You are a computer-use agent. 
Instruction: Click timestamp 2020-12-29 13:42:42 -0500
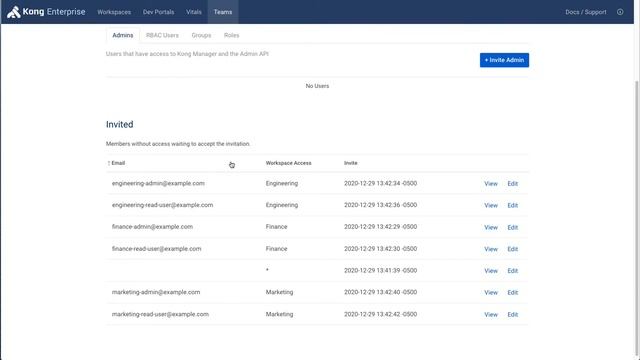pyautogui.click(x=380, y=314)
